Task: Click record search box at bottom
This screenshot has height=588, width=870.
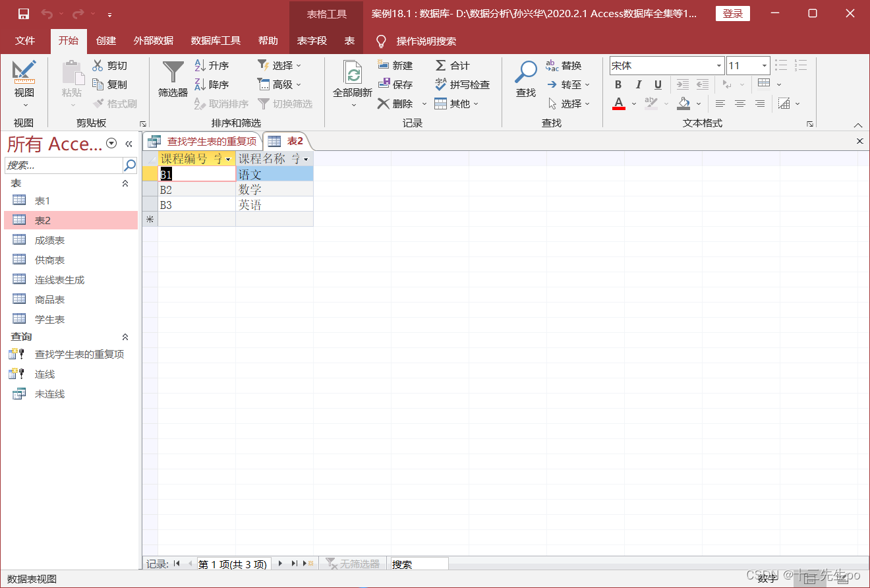Action: click(x=419, y=564)
